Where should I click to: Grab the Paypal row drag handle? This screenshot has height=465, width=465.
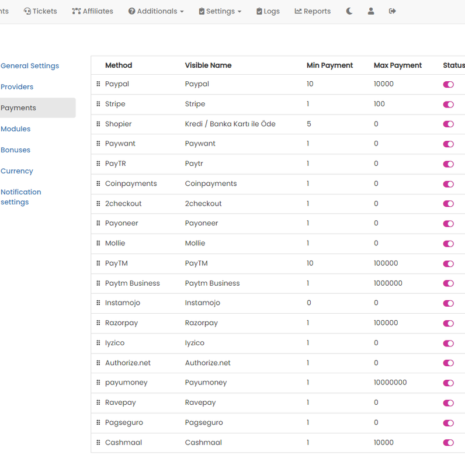point(98,84)
